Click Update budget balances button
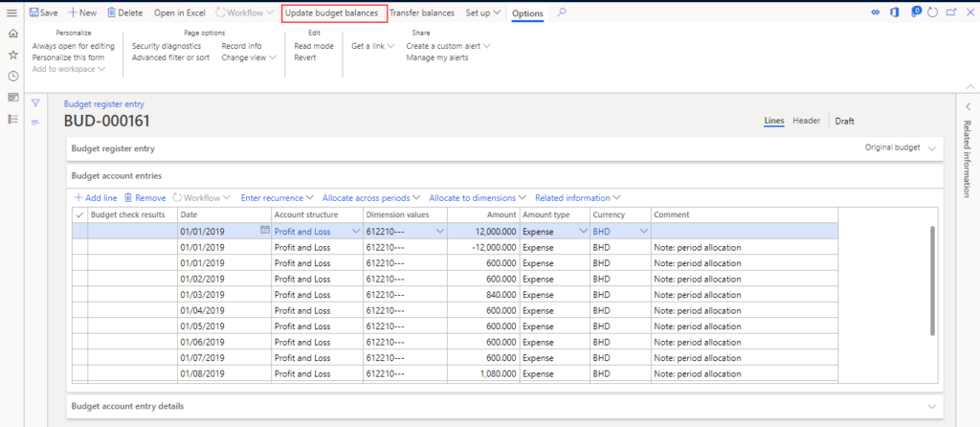 331,12
